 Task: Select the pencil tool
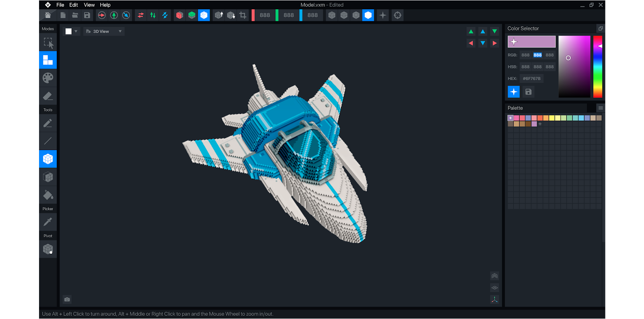(48, 123)
